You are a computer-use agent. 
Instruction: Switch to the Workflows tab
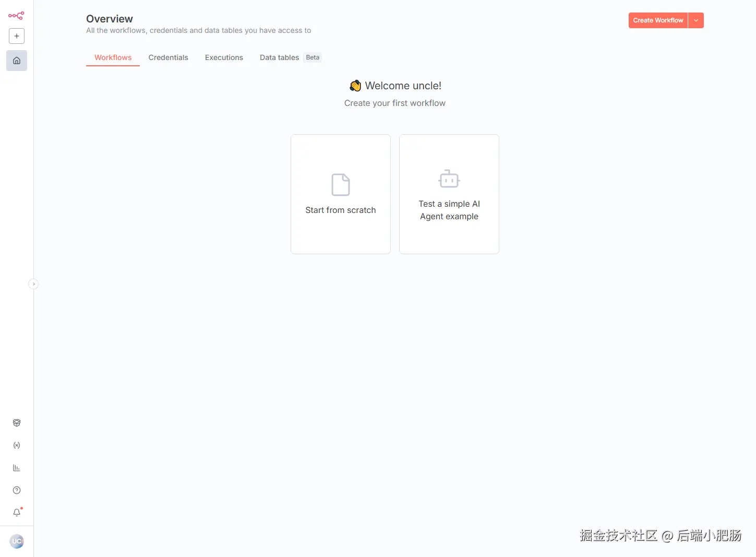click(x=113, y=57)
